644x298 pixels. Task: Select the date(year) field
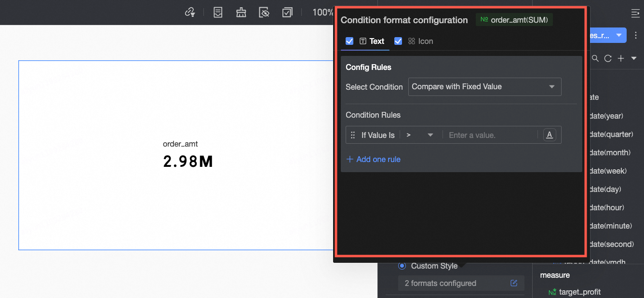[x=606, y=116]
